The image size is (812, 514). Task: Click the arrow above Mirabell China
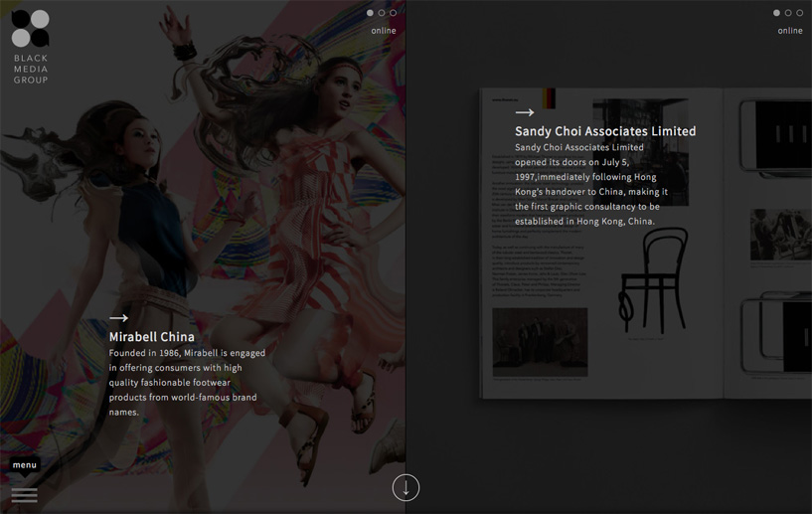[118, 318]
